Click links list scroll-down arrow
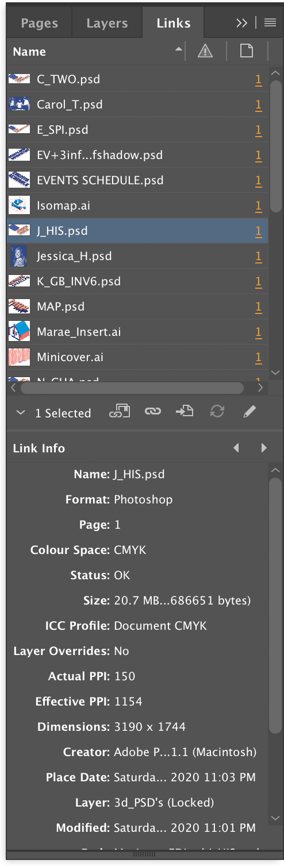This screenshot has width=284, height=868. click(275, 373)
